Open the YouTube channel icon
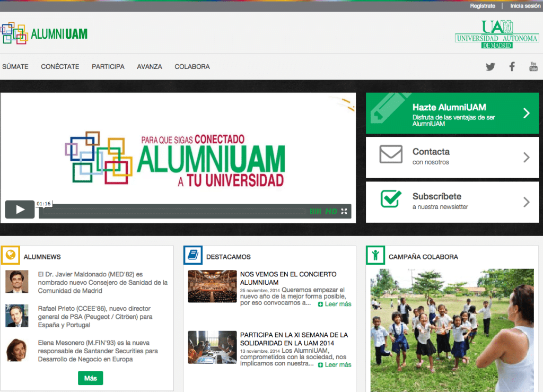 (x=533, y=66)
